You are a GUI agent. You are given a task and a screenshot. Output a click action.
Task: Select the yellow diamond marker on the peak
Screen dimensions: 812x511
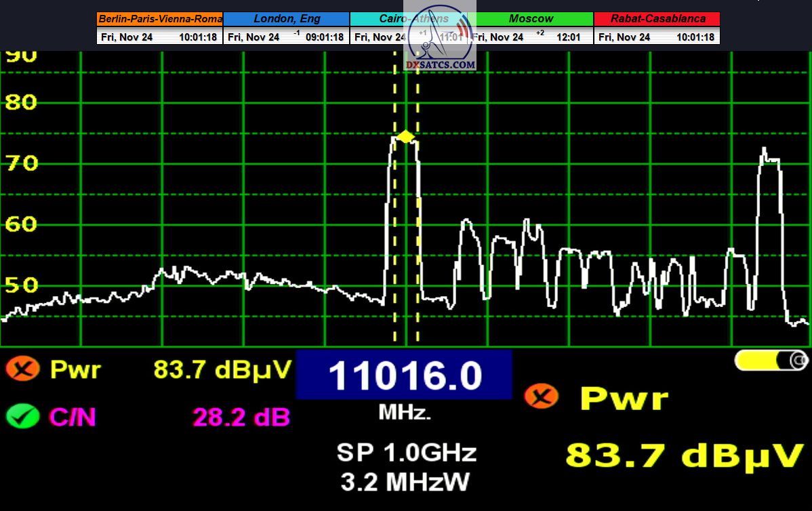[x=405, y=137]
